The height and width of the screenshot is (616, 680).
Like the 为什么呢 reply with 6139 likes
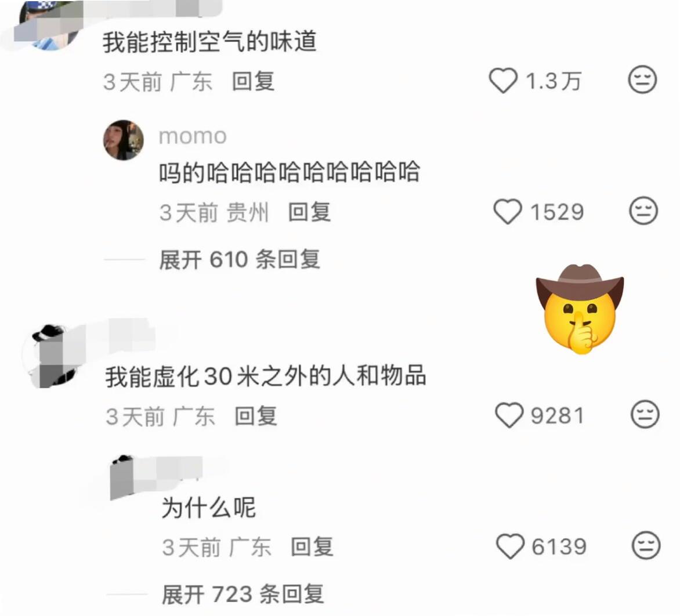click(x=511, y=546)
